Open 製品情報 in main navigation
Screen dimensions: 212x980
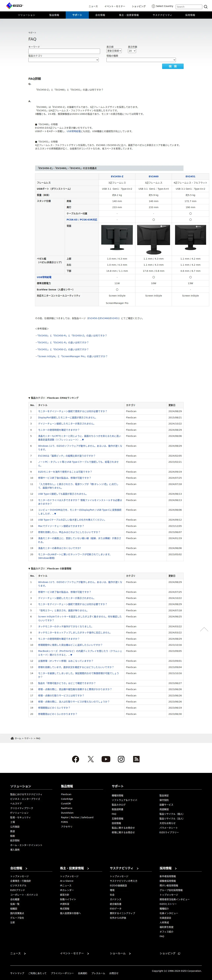tap(54, 15)
